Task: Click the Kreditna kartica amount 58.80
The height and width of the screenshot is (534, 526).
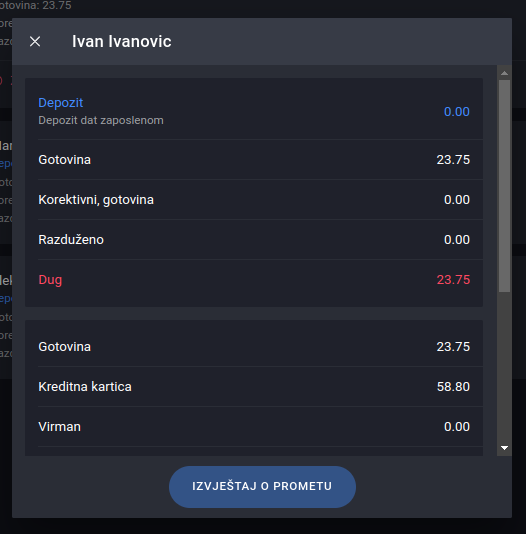Action: click(453, 387)
